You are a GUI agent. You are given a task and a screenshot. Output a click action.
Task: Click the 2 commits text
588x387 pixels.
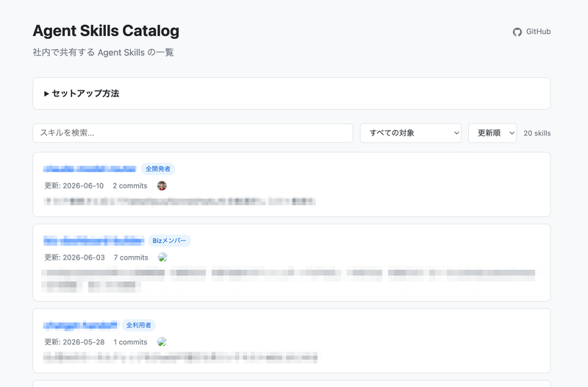coord(130,186)
